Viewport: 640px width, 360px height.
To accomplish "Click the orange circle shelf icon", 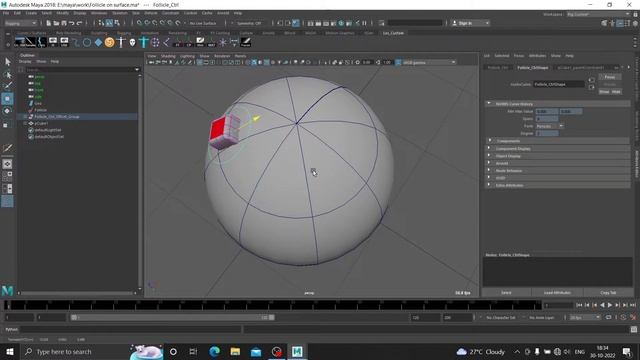I will 109,42.
